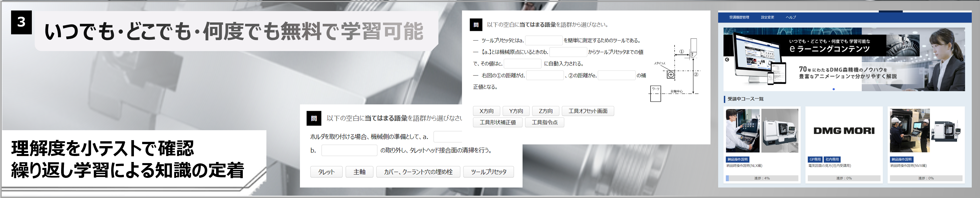This screenshot has height=198, width=980.
Task: Click blank b. before からツールプリセッタまでの値
Action: coord(568,52)
